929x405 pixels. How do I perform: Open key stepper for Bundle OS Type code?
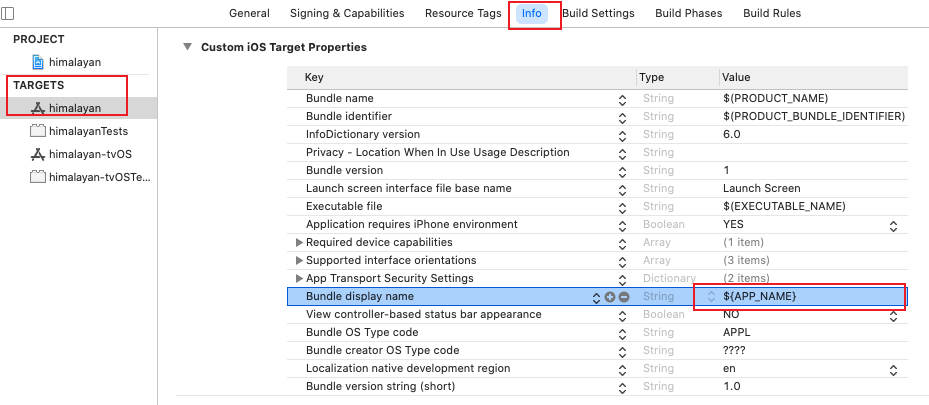click(x=622, y=335)
